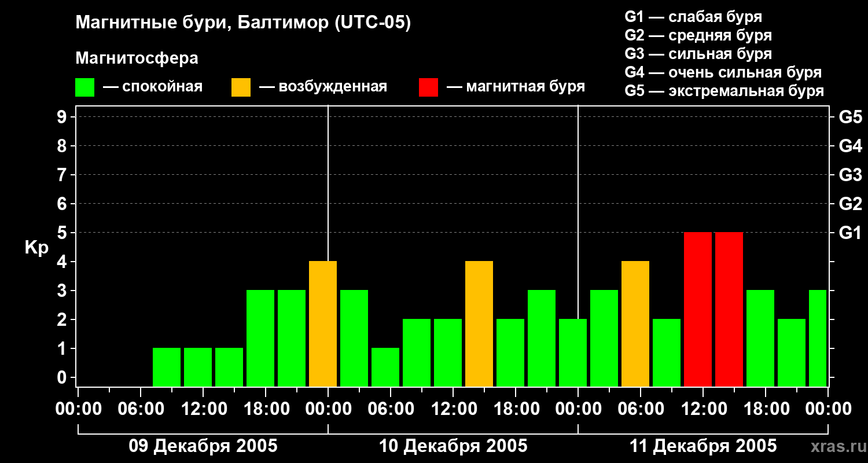Click the '11 Декабря 2005' date label
The height and width of the screenshot is (463, 868).
click(x=703, y=446)
